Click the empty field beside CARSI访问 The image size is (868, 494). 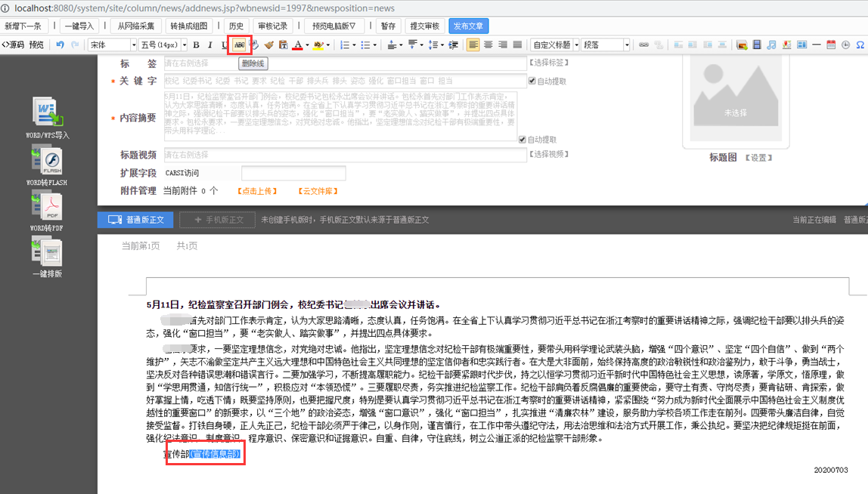(x=293, y=173)
